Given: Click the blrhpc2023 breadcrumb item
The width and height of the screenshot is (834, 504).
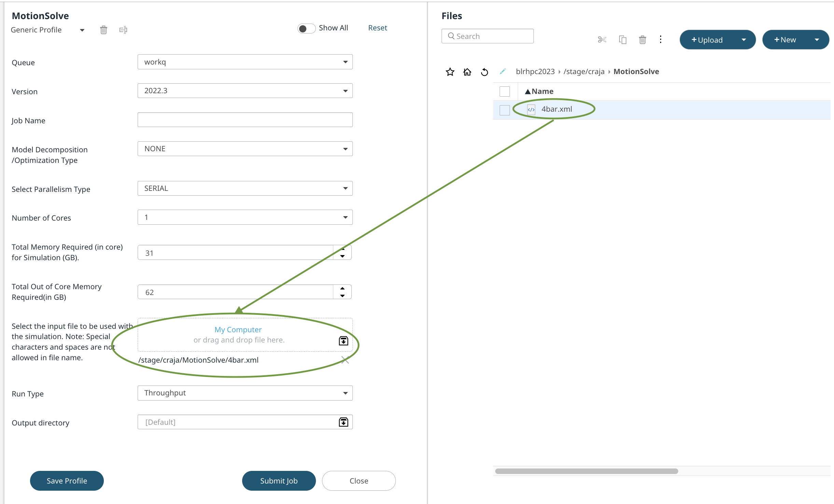Looking at the screenshot, I should coord(535,72).
